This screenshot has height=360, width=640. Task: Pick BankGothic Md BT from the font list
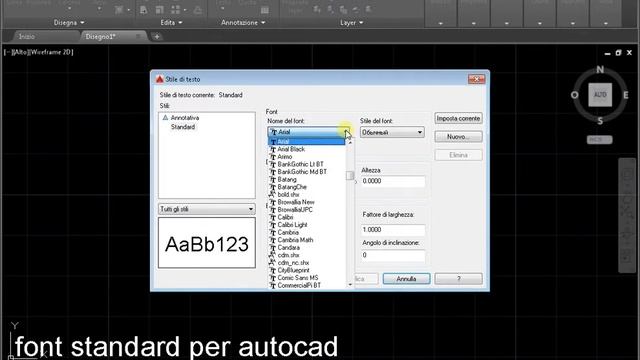pyautogui.click(x=302, y=172)
